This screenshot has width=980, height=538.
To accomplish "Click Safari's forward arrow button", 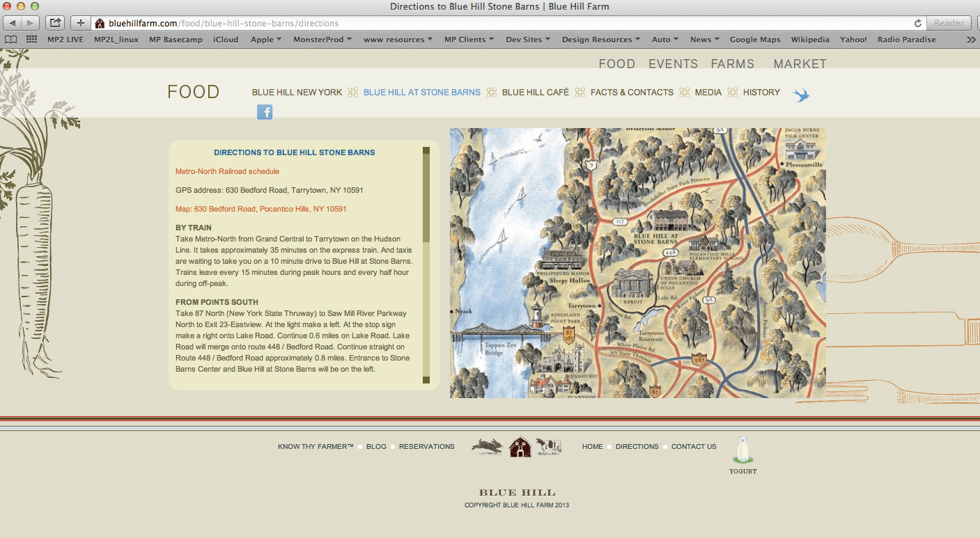I will (31, 23).
